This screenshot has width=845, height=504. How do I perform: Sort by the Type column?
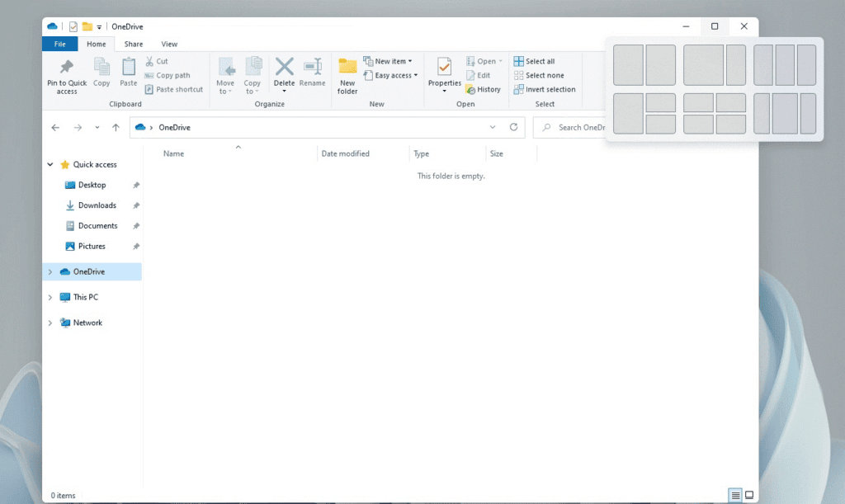(x=422, y=153)
